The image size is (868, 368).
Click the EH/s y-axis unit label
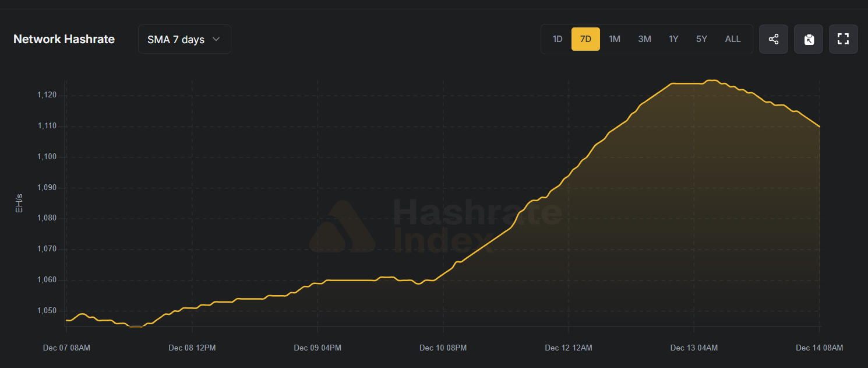pyautogui.click(x=19, y=204)
